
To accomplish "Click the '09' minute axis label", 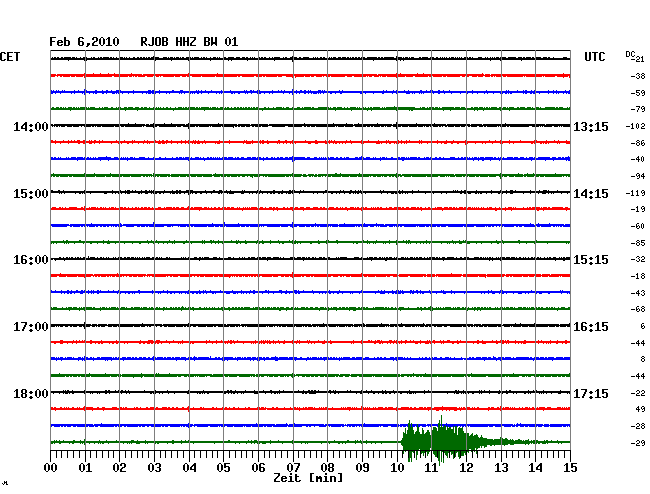I will (362, 468).
